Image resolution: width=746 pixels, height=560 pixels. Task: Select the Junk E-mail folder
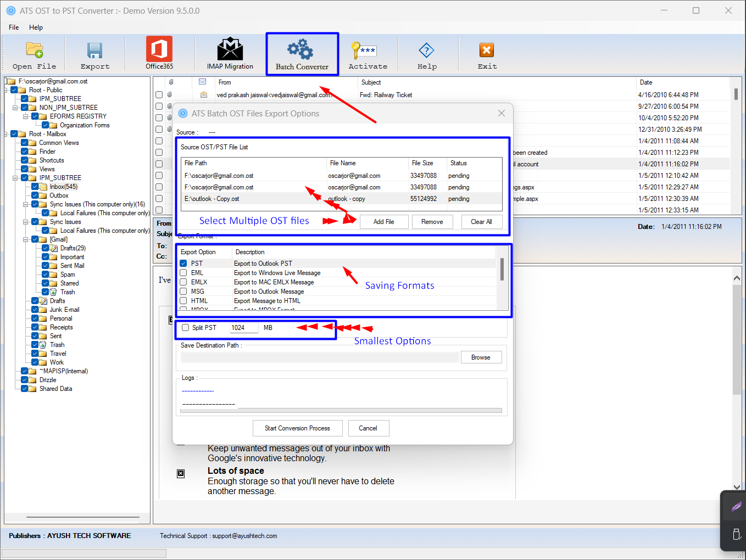coord(64,310)
